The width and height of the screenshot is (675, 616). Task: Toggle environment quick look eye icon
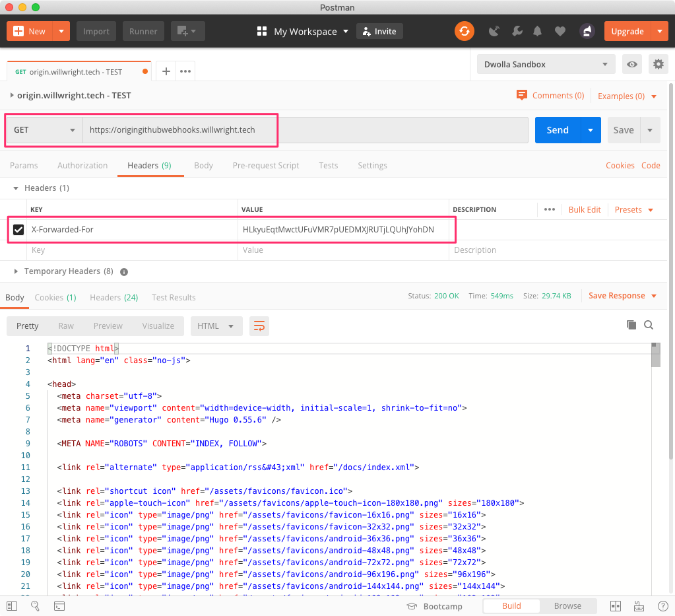pyautogui.click(x=632, y=64)
